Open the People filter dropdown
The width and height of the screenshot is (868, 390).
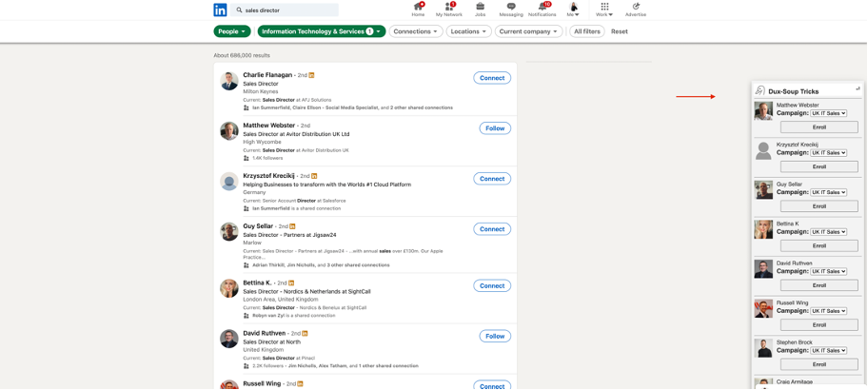tap(232, 31)
